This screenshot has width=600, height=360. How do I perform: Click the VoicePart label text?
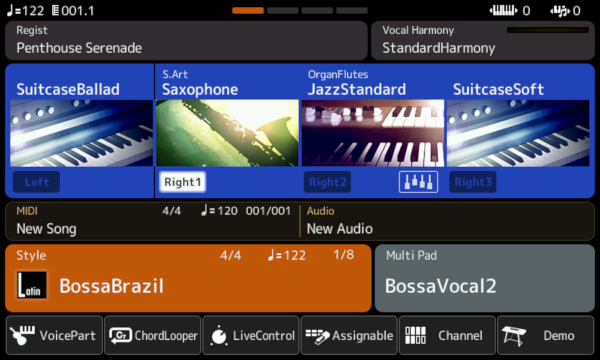[x=67, y=336]
